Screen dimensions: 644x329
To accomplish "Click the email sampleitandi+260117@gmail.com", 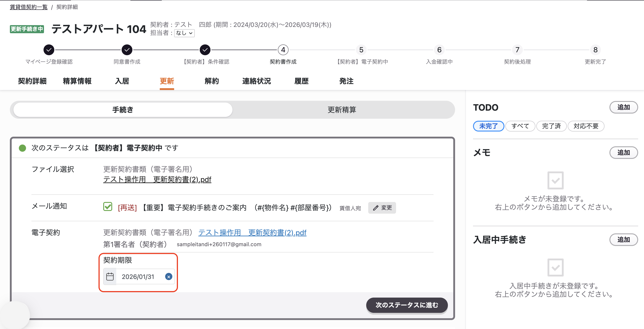I will pos(219,244).
